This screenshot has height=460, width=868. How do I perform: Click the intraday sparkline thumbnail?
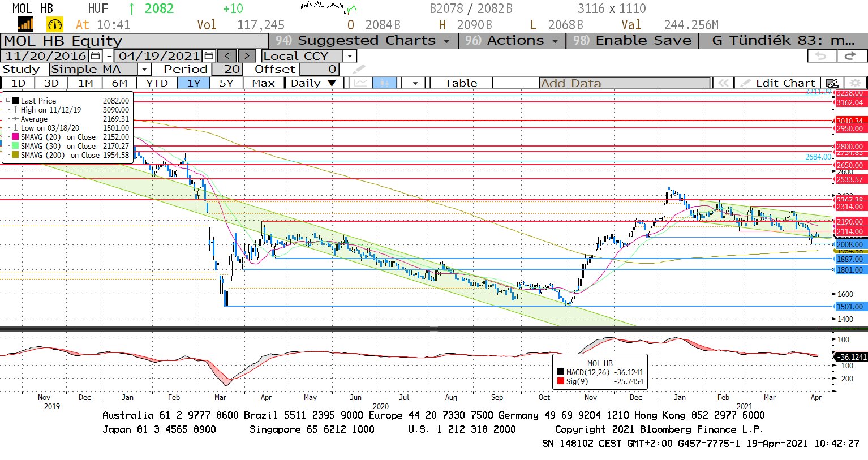tap(329, 8)
